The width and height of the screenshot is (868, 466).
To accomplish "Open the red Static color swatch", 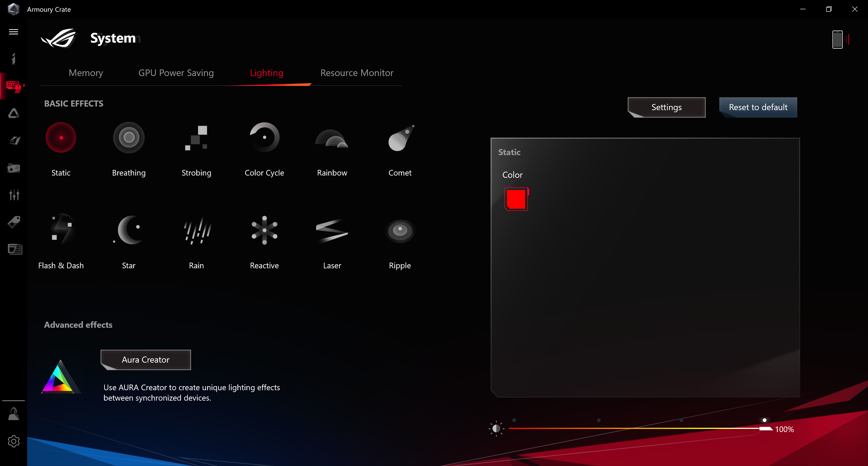I will point(516,199).
